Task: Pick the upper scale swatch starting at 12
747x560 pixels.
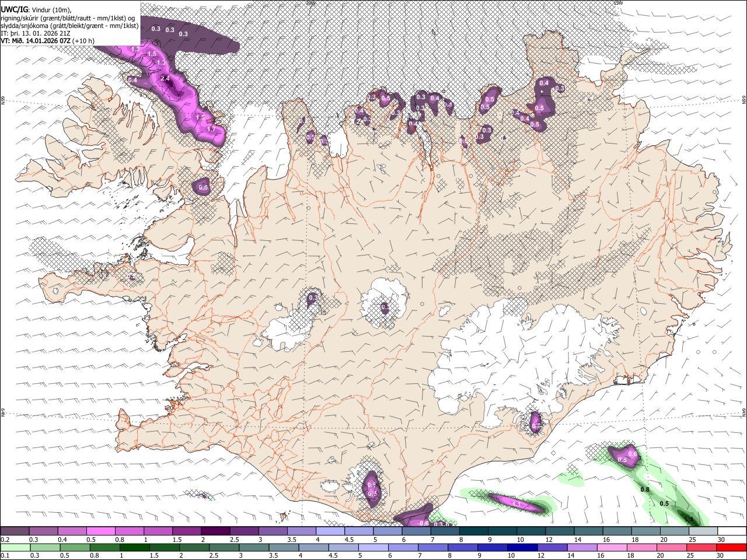Action: [x=559, y=531]
